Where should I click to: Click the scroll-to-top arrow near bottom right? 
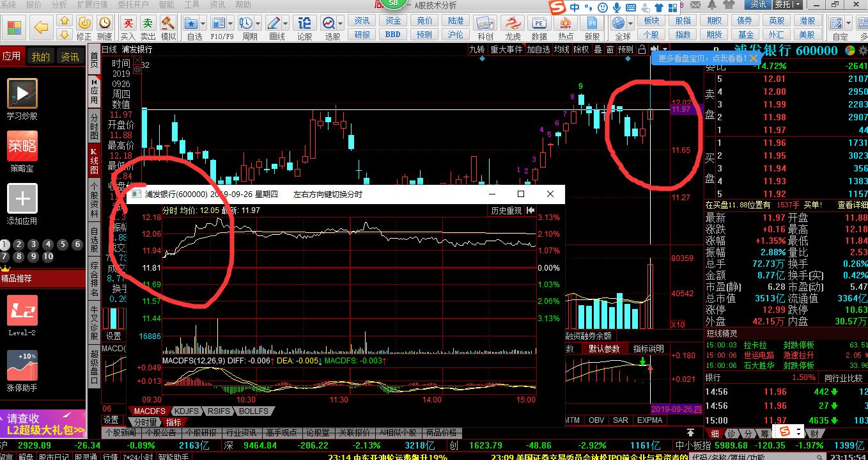[x=690, y=432]
